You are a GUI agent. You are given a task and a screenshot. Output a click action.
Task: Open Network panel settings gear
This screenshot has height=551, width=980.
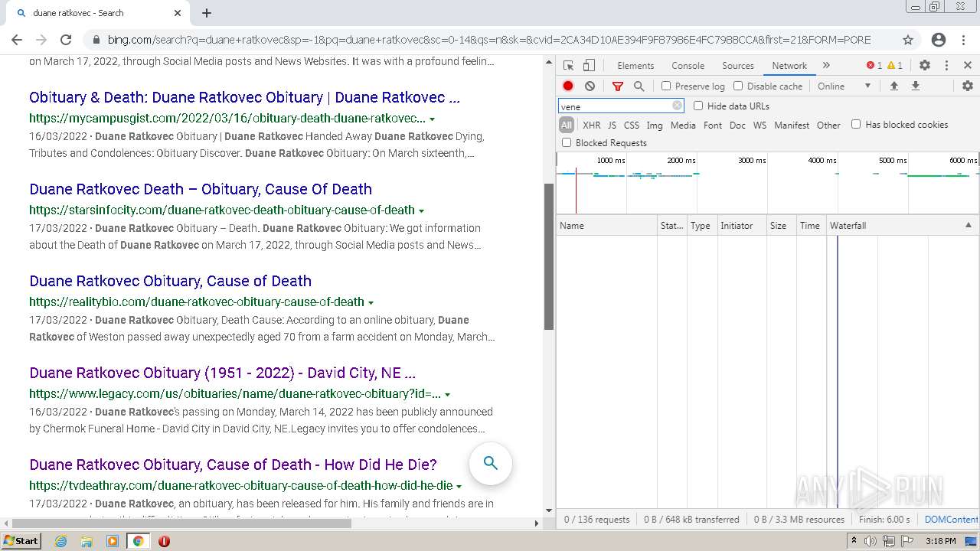[967, 86]
